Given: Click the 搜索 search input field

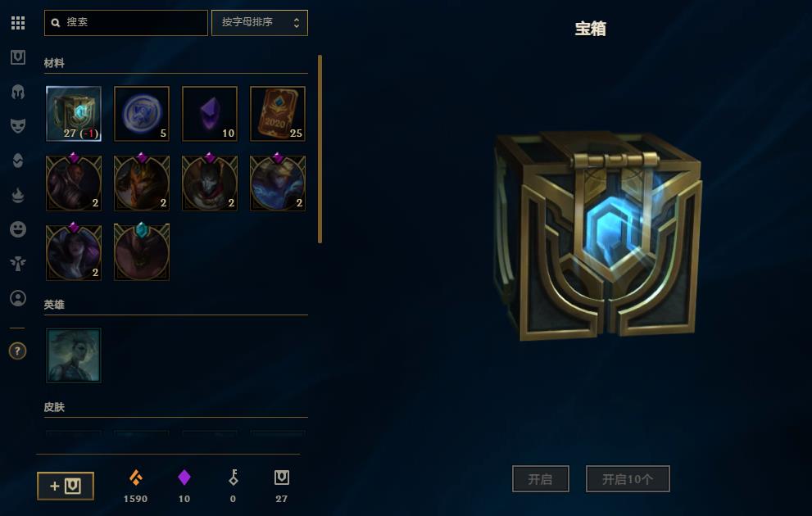Looking at the screenshot, I should coord(126,23).
